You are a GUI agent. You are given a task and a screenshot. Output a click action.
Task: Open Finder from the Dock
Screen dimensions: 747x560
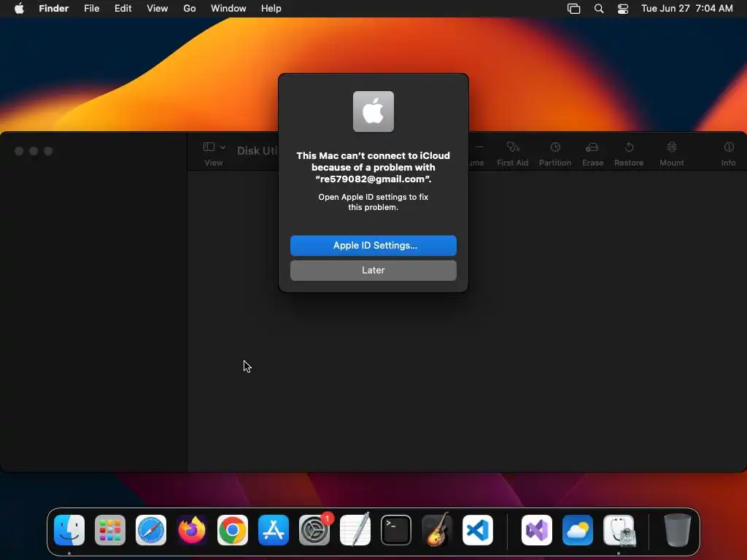tap(69, 530)
